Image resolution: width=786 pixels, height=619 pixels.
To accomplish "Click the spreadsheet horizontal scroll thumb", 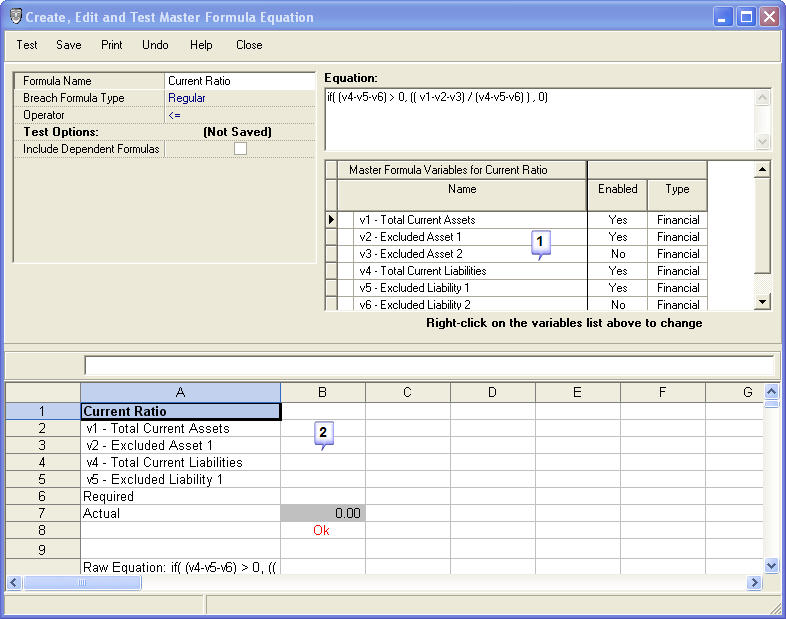I will click(x=82, y=582).
